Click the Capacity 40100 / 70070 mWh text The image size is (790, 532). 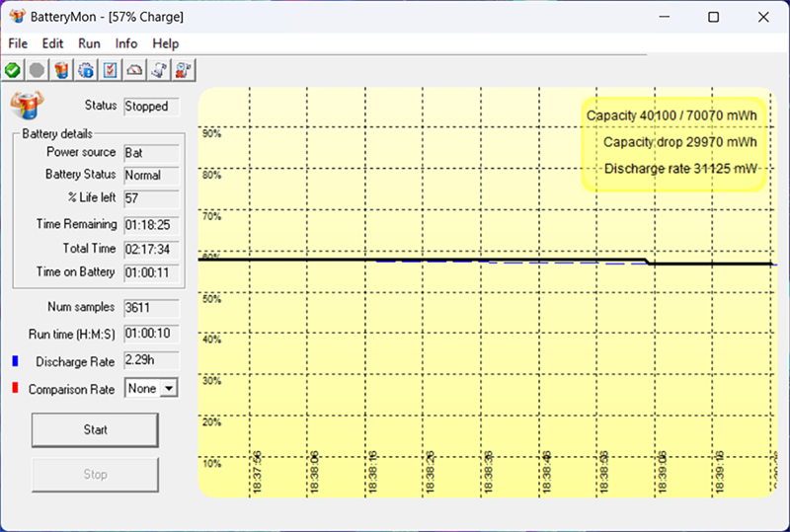[671, 115]
